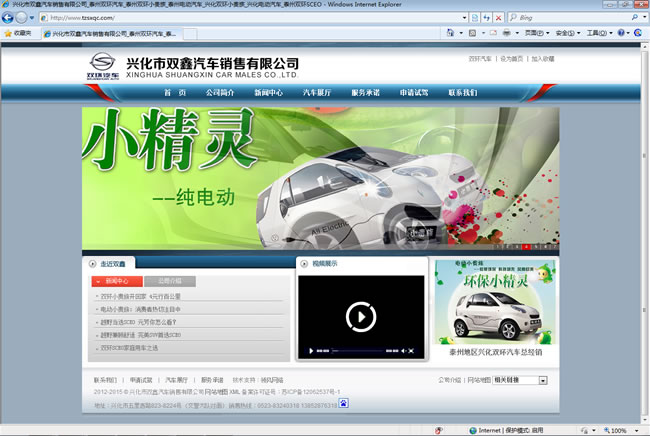Click the 设为首页 link
The width and height of the screenshot is (650, 436).
(512, 59)
